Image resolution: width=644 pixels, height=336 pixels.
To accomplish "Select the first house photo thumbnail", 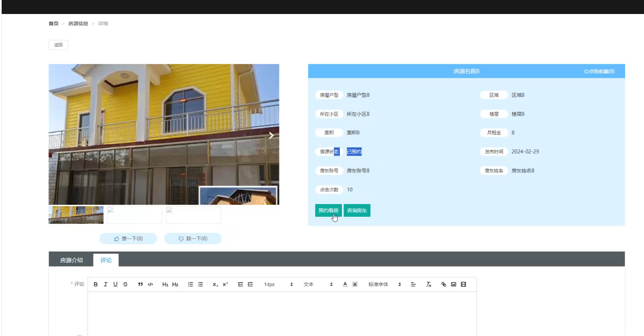I will coord(76,215).
